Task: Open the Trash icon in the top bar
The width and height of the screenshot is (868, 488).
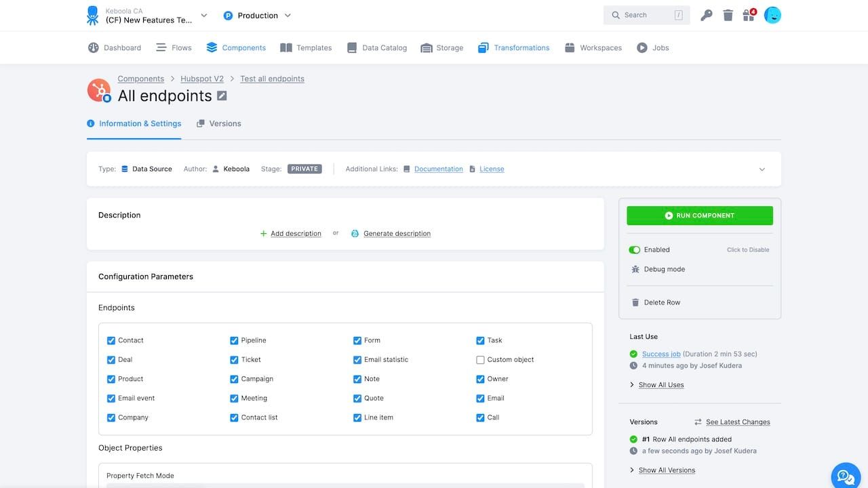Action: 728,15
